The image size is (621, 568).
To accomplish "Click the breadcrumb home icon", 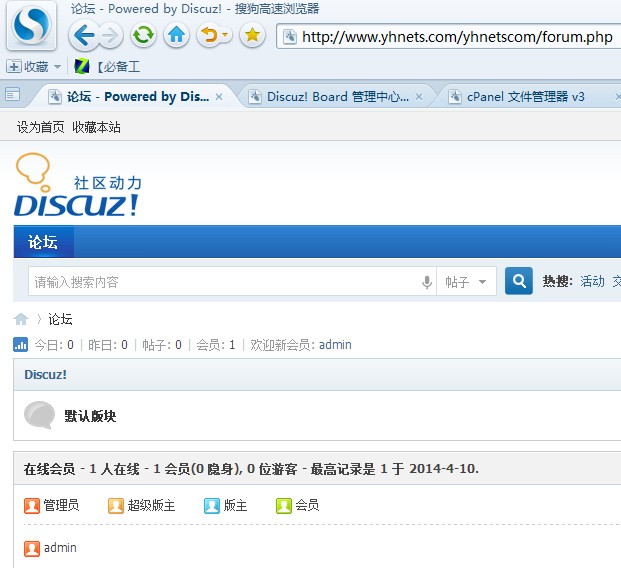I will (x=21, y=319).
